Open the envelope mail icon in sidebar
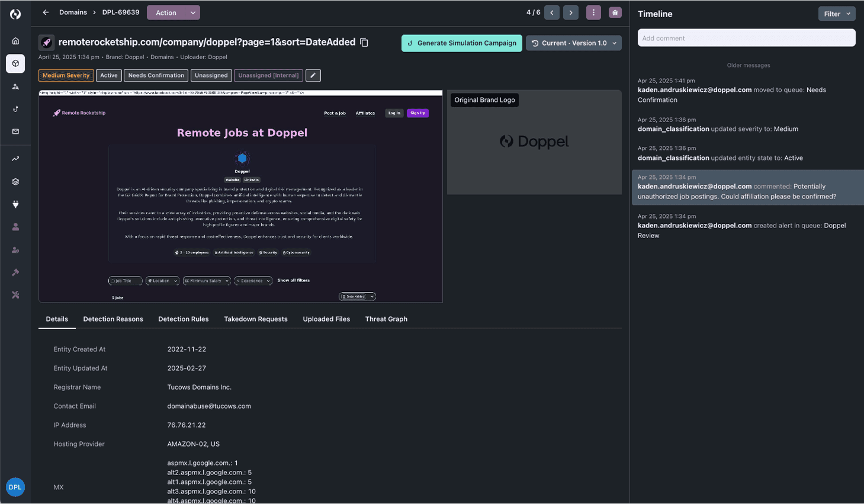This screenshot has width=864, height=504. [x=15, y=131]
